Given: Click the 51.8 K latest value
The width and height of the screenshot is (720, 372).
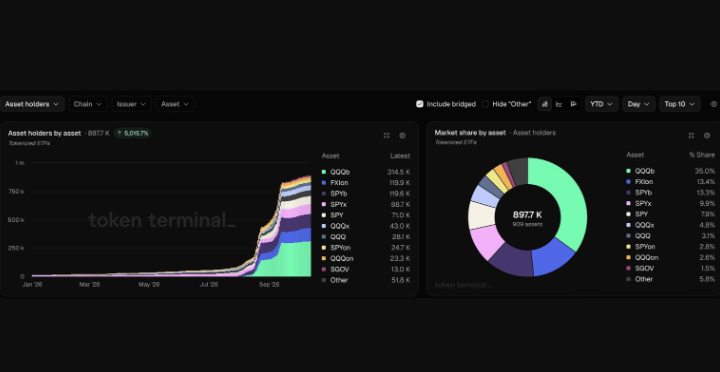Looking at the screenshot, I should (x=400, y=280).
